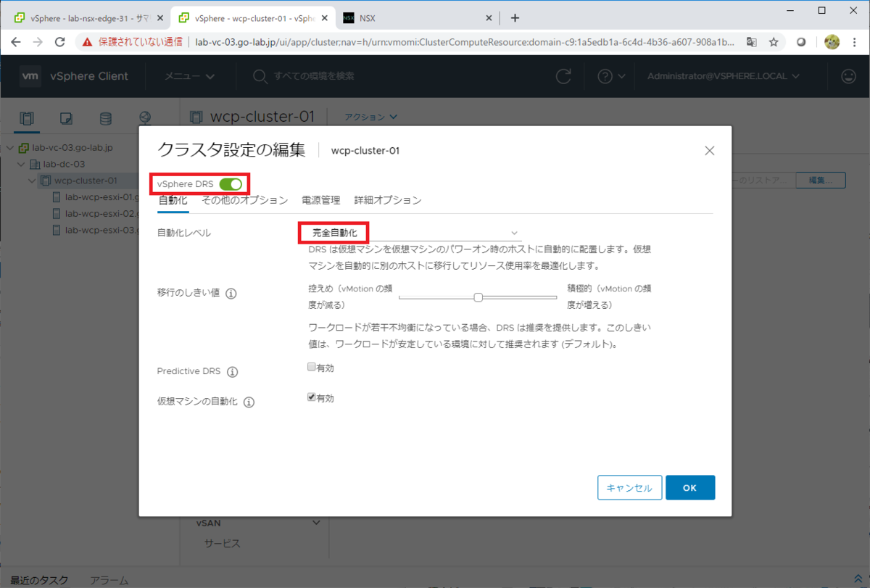
Task: Click the キャンセル button
Action: click(630, 488)
